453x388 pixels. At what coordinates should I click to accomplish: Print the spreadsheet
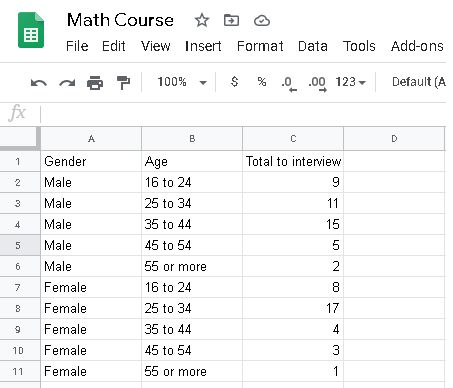pyautogui.click(x=95, y=82)
